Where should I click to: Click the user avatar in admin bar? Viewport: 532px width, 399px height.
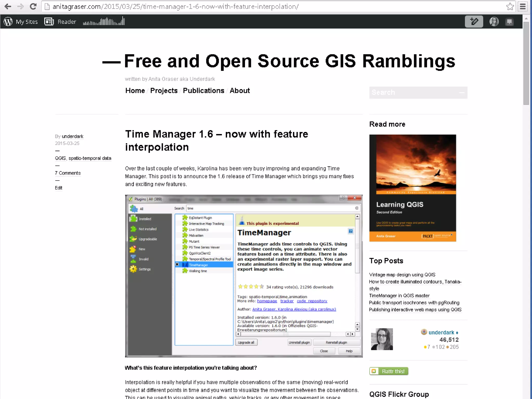[494, 22]
